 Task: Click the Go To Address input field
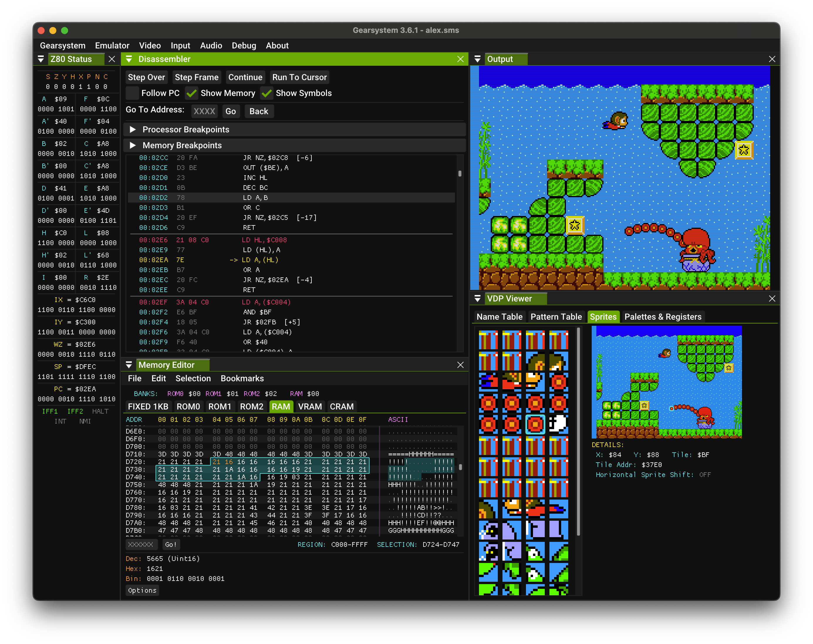(204, 111)
